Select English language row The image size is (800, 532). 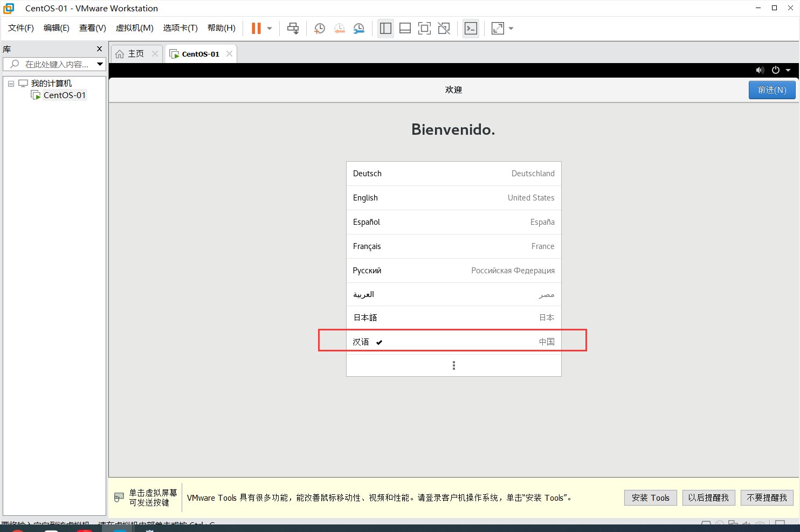(454, 198)
